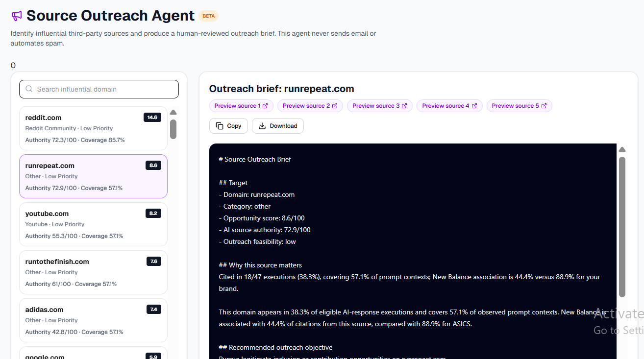Open Preview source 5 link
The height and width of the screenshot is (359, 644).
(519, 106)
